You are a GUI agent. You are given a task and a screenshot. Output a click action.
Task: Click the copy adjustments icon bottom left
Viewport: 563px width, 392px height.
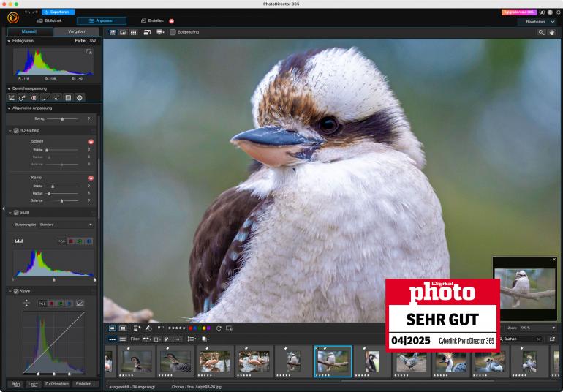pos(15,384)
